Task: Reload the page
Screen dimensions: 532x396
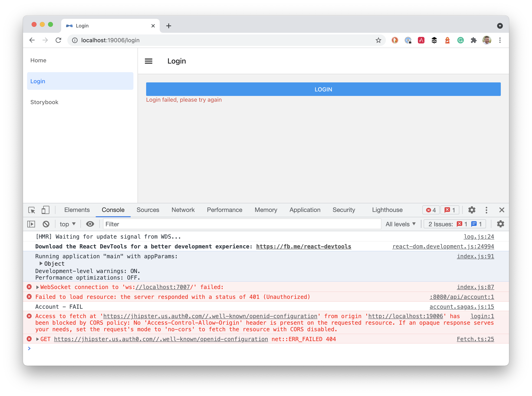Action: pos(58,40)
